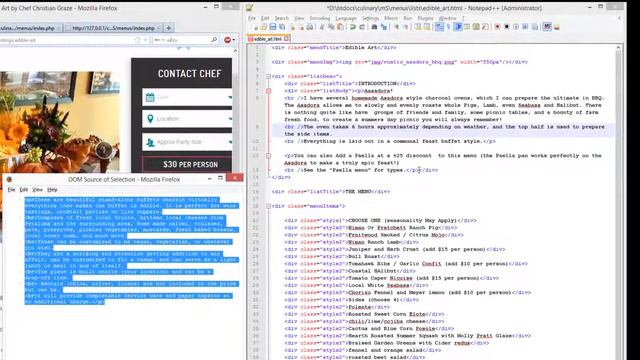The width and height of the screenshot is (640, 360).
Task: Open the Firefox URL history dropdown arrow
Action: (x=145, y=40)
